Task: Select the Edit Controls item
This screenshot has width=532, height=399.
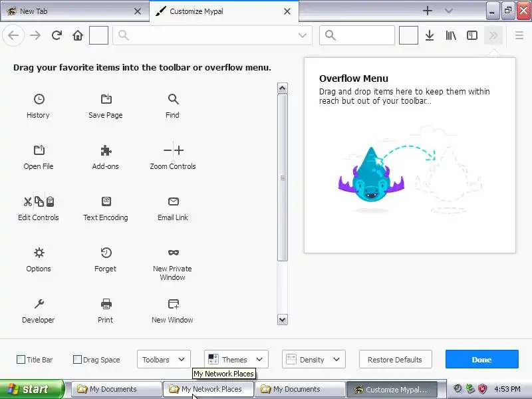Action: (x=39, y=208)
